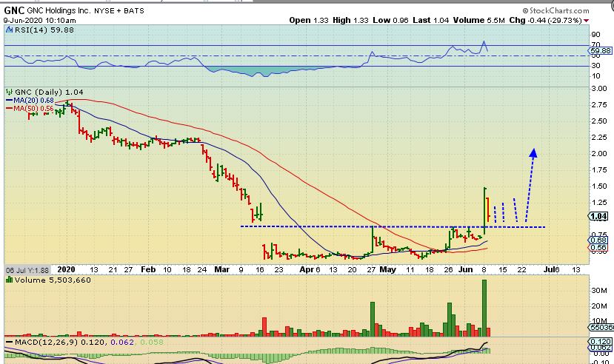Click the 'Open 1.33' quote value
Screen dimensions: 614x364
[x=309, y=20]
